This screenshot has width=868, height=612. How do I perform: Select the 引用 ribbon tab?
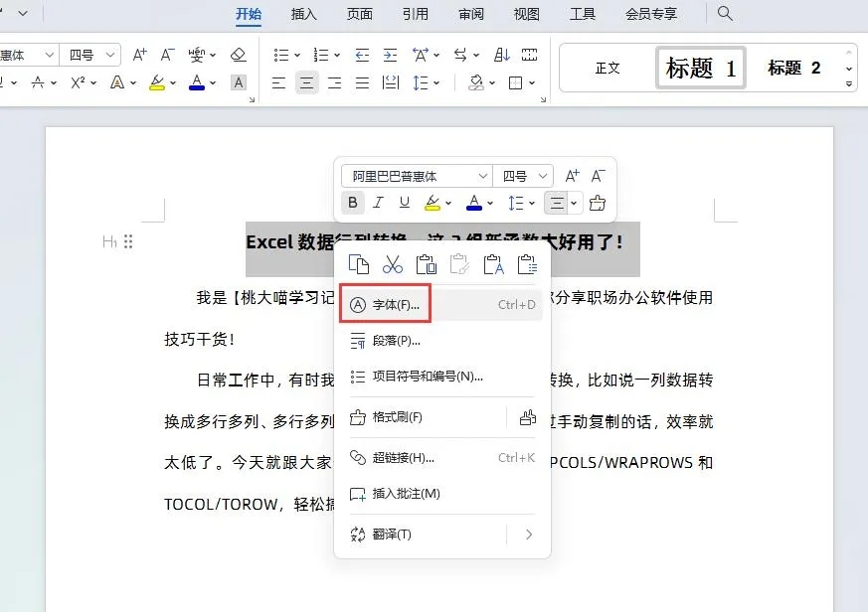click(416, 14)
